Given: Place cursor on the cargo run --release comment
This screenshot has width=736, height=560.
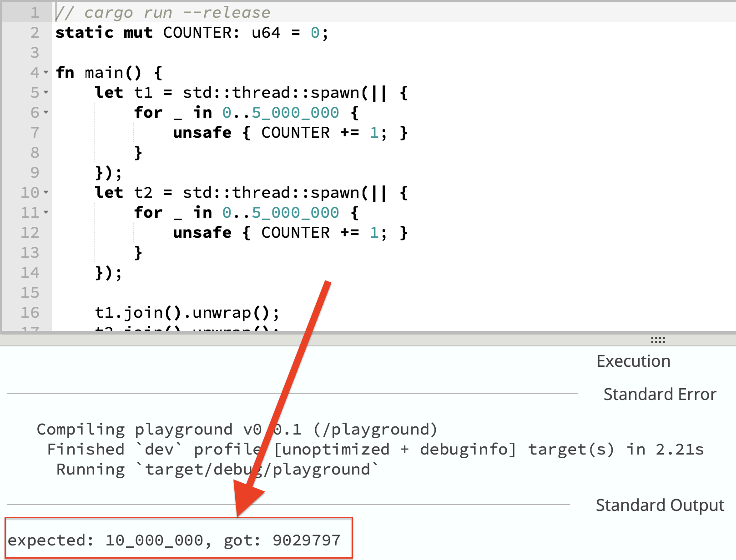Looking at the screenshot, I should point(161,12).
